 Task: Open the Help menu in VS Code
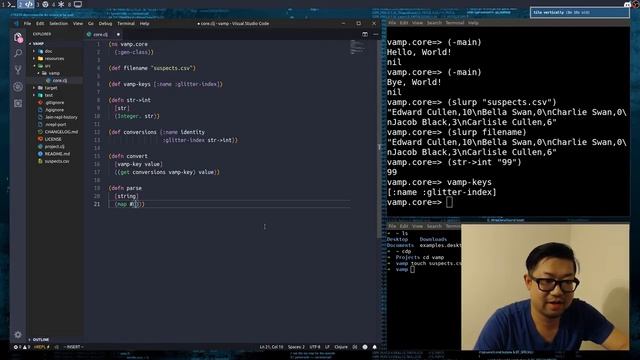(144, 24)
